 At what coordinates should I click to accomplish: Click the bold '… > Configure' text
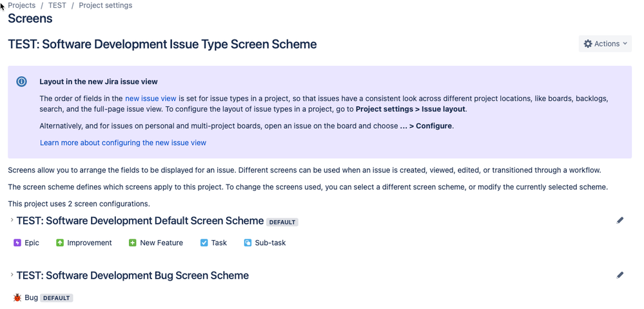[426, 126]
